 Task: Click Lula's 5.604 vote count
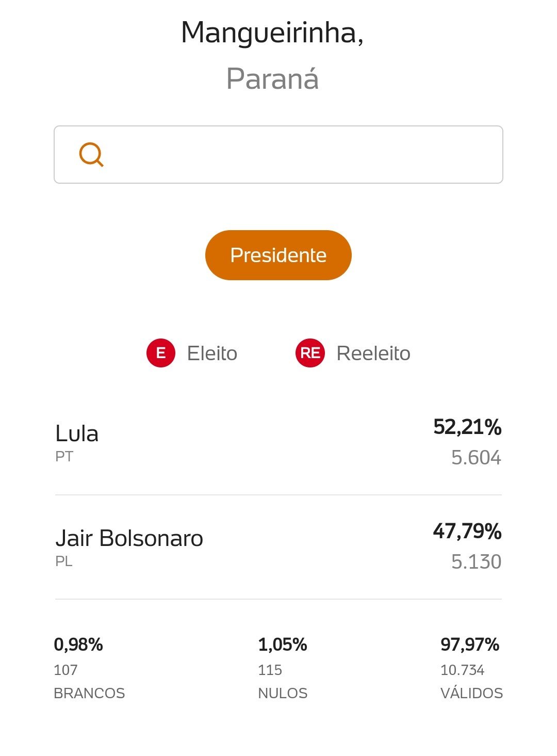tap(476, 458)
